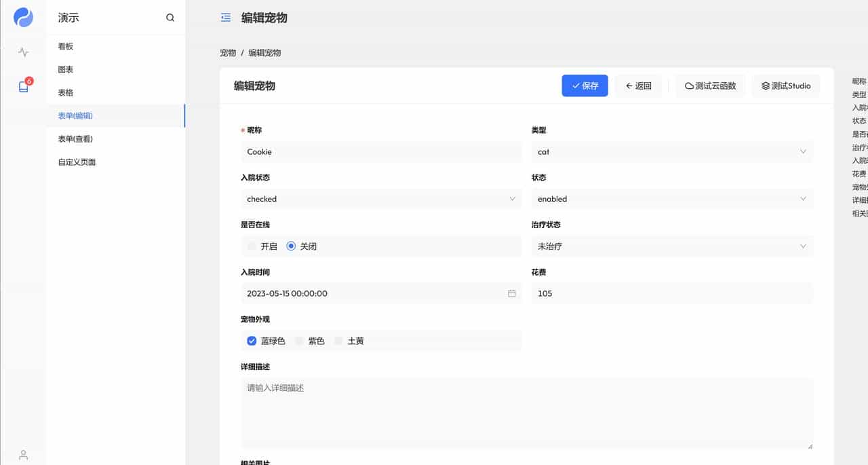
Task: Click the app logo in the top-left corner
Action: coord(22,18)
